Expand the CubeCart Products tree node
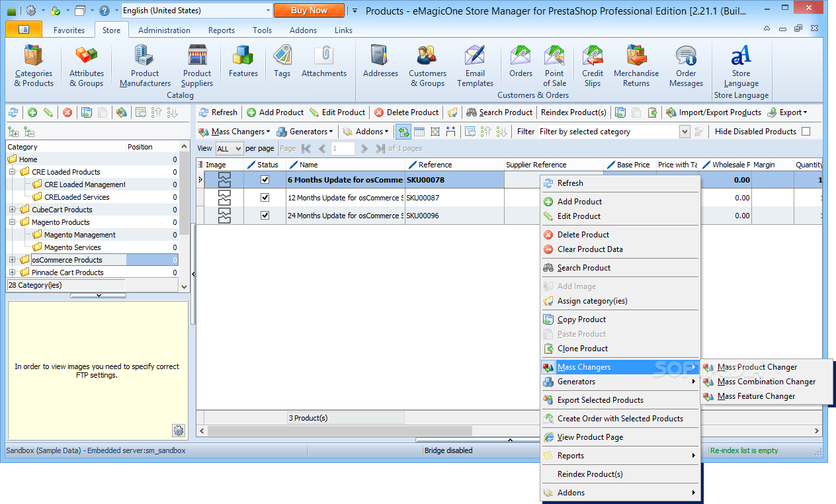The width and height of the screenshot is (836, 504). (x=12, y=210)
